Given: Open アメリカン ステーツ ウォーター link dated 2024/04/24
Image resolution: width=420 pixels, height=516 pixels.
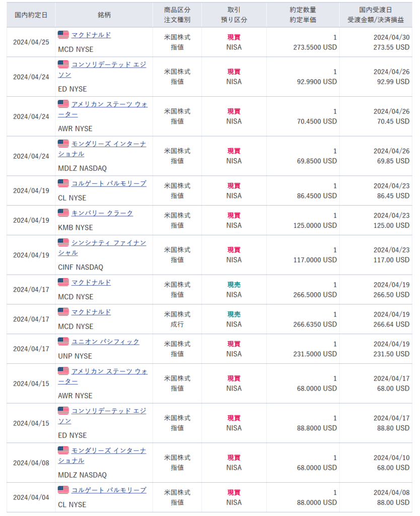Looking at the screenshot, I should [x=109, y=104].
